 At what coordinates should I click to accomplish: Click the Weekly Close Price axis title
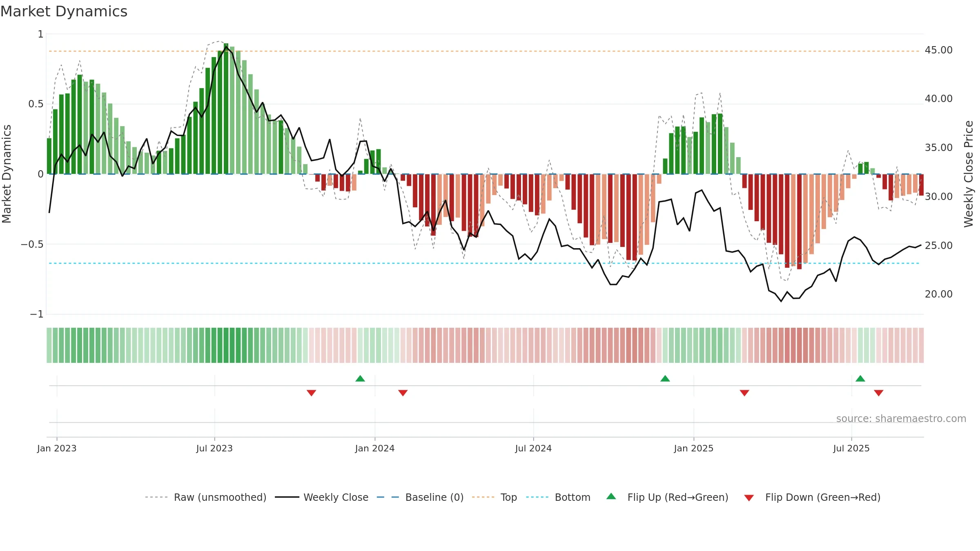969,174
